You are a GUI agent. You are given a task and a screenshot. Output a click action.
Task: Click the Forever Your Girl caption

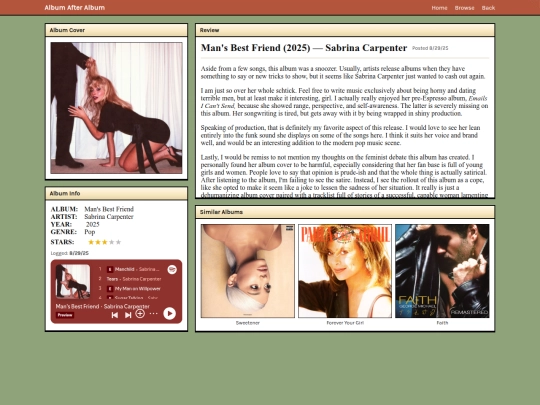pos(345,323)
